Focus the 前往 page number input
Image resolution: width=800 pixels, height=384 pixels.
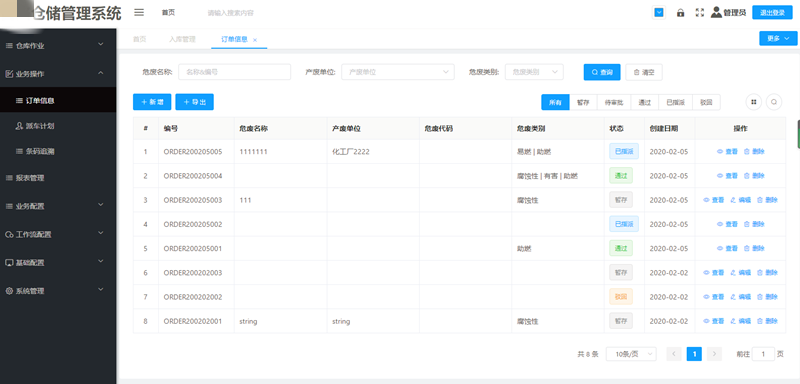tap(764, 354)
